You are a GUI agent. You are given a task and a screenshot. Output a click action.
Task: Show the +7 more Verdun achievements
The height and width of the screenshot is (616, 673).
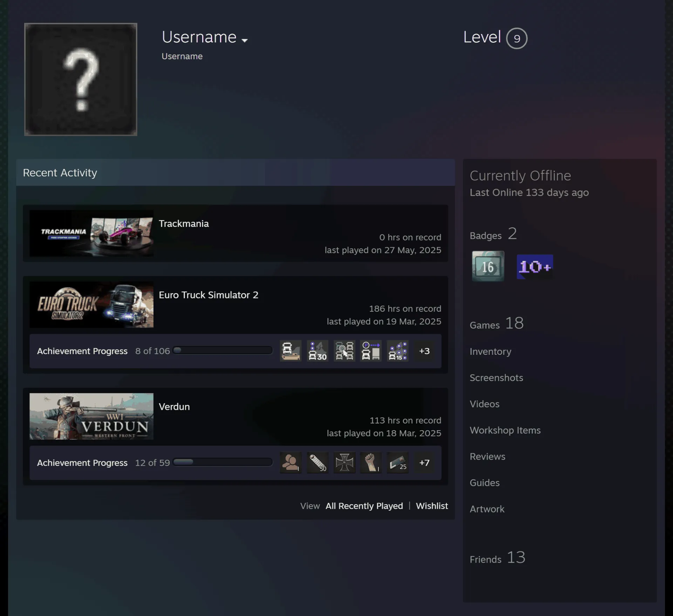click(424, 463)
